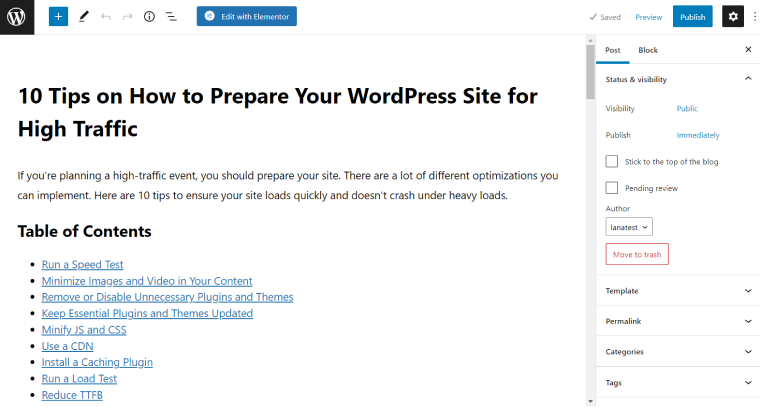Screen dimensions: 760x407
Task: Click Keep Essential Plugins and Themes Updated
Action: [147, 313]
